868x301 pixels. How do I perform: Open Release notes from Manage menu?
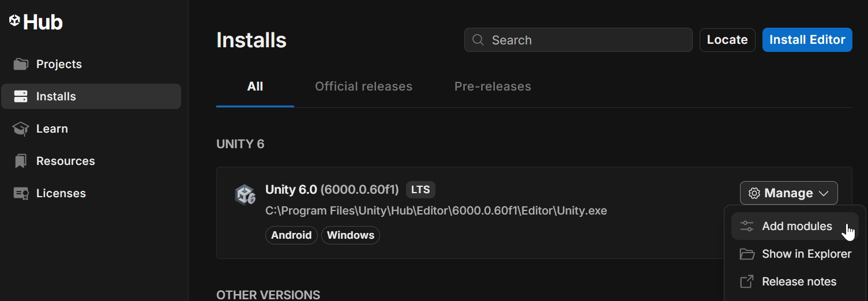tap(799, 281)
